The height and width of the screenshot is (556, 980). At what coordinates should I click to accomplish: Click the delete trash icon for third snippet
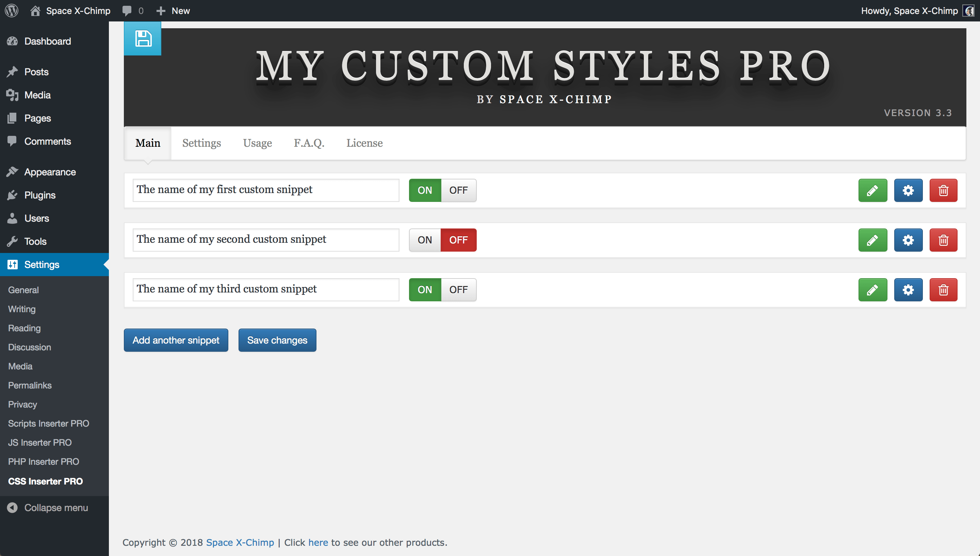(x=943, y=289)
